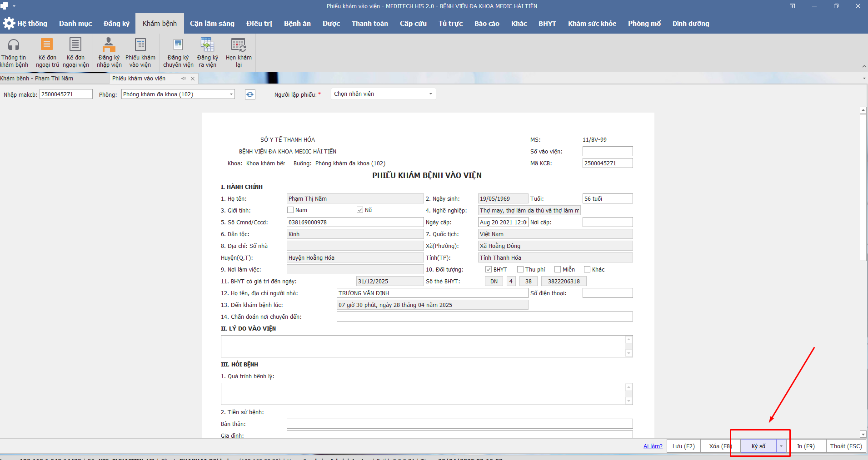
Task: Click Kê đơn ngoại trú icon
Action: 47,45
